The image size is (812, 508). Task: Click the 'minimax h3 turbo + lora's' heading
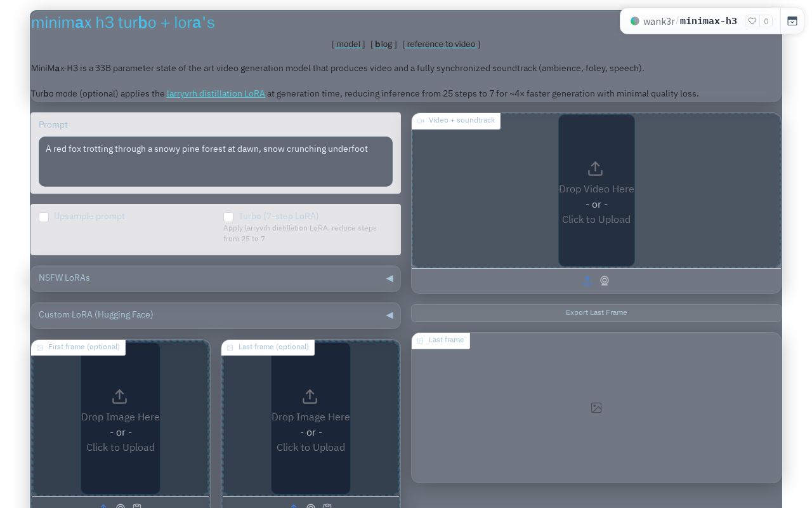point(123,22)
